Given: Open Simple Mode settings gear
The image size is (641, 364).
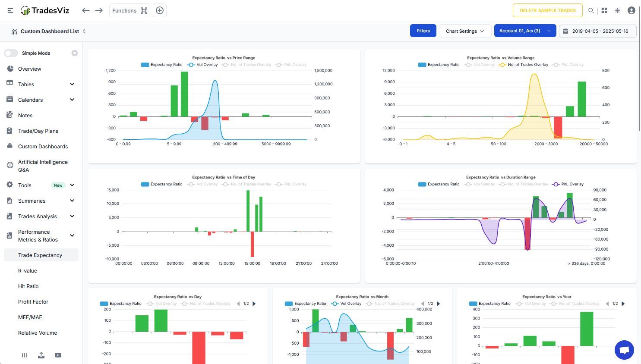Looking at the screenshot, I should pos(75,53).
